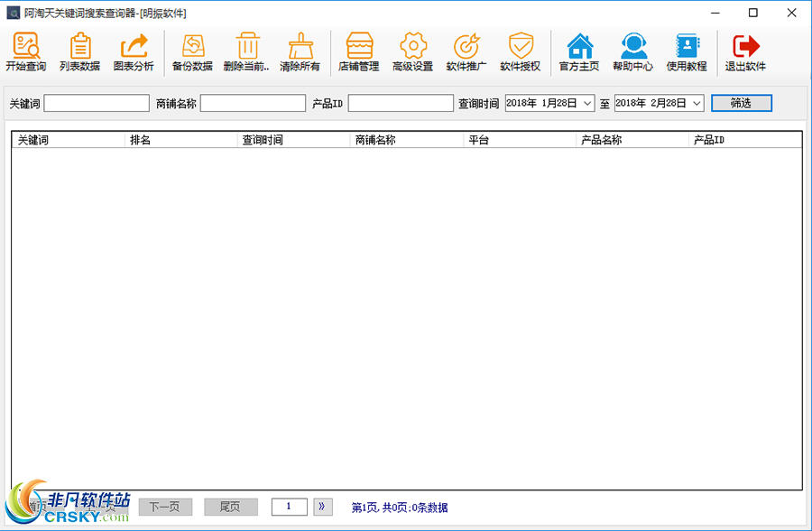Click the 软件推广 software promotion icon
Screen dimensions: 812x531
click(466, 51)
